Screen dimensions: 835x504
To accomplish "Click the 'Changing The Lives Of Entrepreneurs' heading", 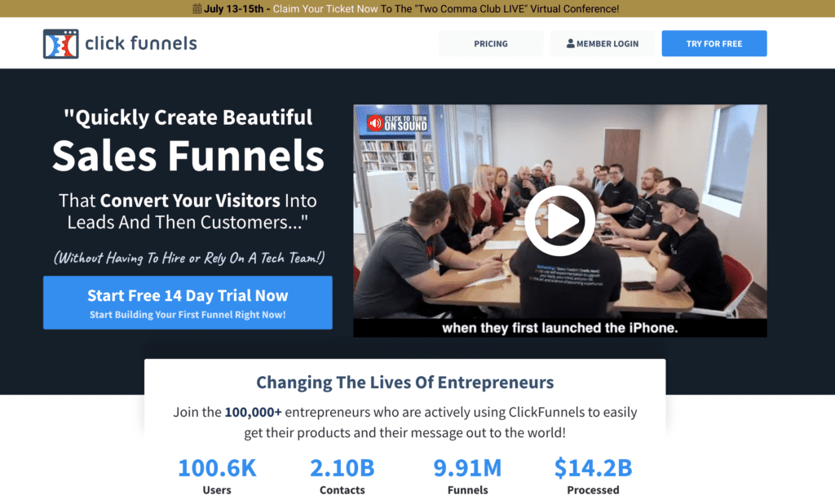I will pyautogui.click(x=404, y=382).
